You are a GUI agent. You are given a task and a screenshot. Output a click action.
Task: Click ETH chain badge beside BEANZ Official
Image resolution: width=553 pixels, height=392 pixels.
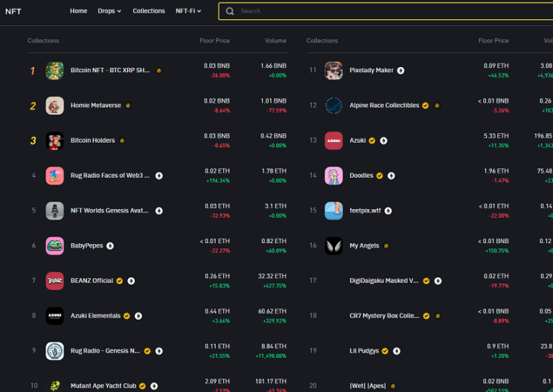(131, 281)
